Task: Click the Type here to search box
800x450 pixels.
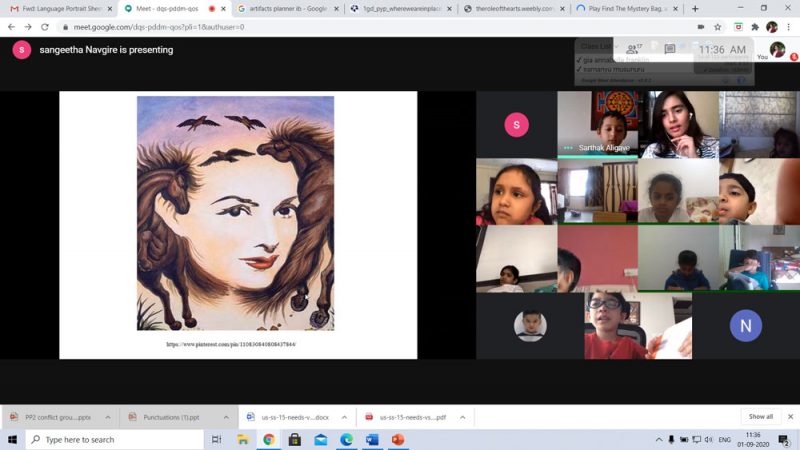Action: [x=115, y=439]
